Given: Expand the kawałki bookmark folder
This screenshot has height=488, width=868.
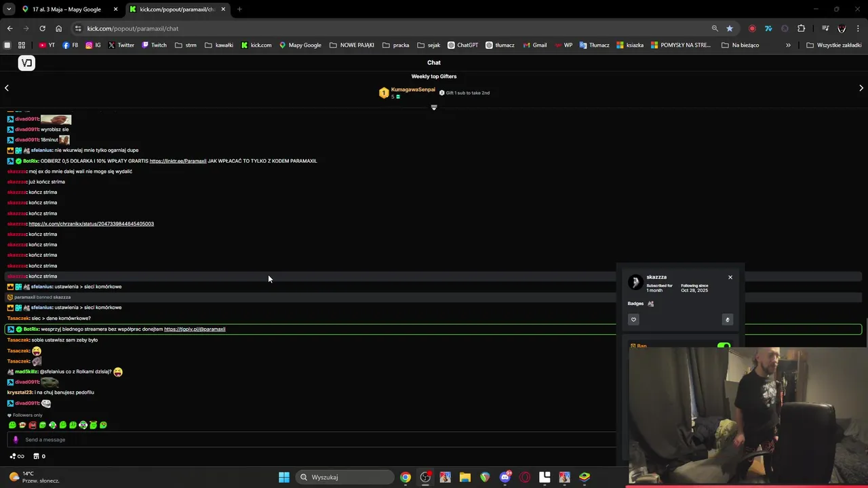Looking at the screenshot, I should point(219,45).
